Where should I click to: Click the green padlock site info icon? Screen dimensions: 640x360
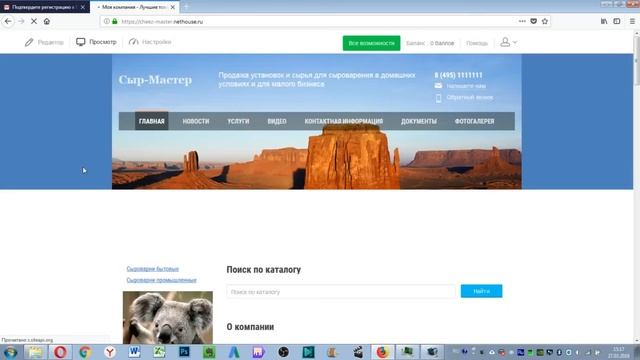[115, 21]
